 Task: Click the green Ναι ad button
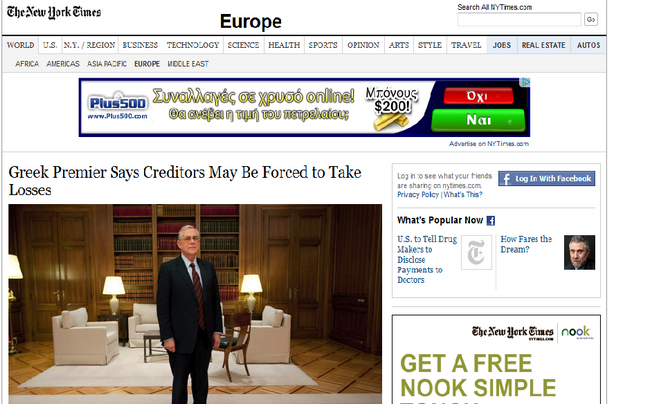pos(478,120)
